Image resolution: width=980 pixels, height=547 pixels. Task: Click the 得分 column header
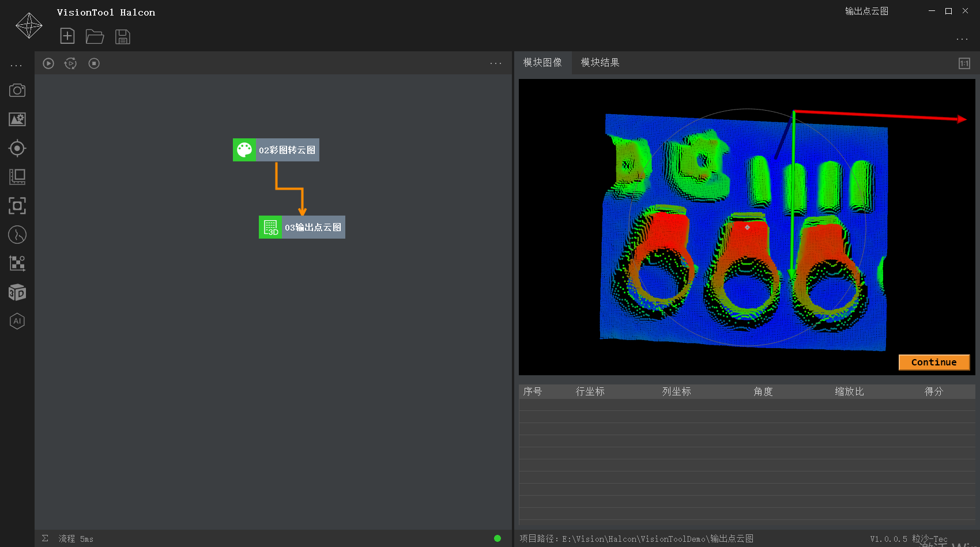934,391
